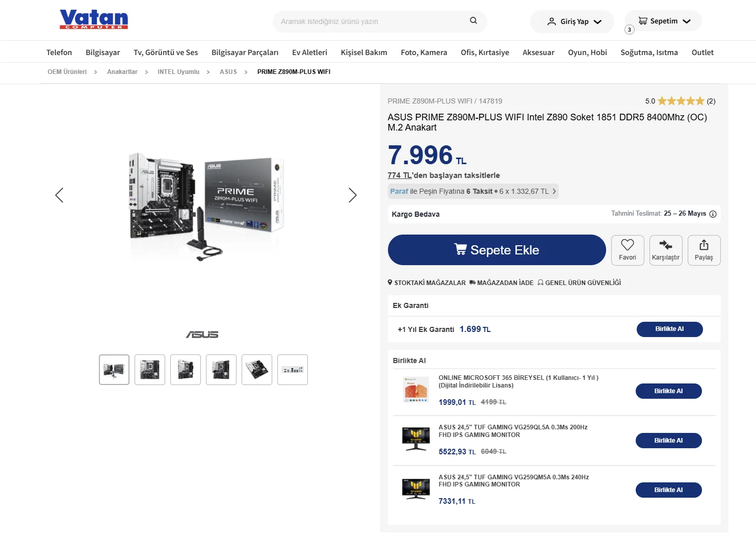Select the second product thumbnail
The height and width of the screenshot is (540, 756).
click(x=150, y=370)
